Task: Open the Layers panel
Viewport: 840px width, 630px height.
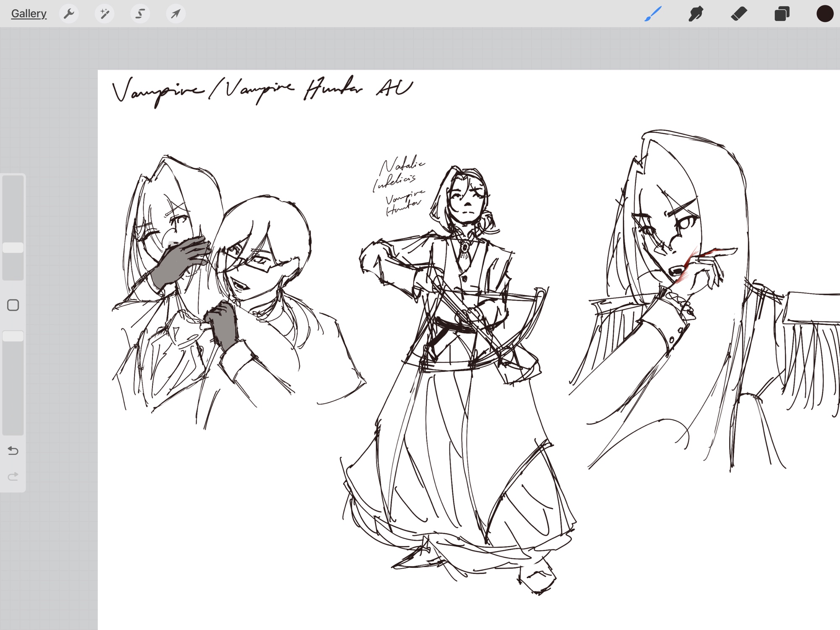Action: coord(782,14)
